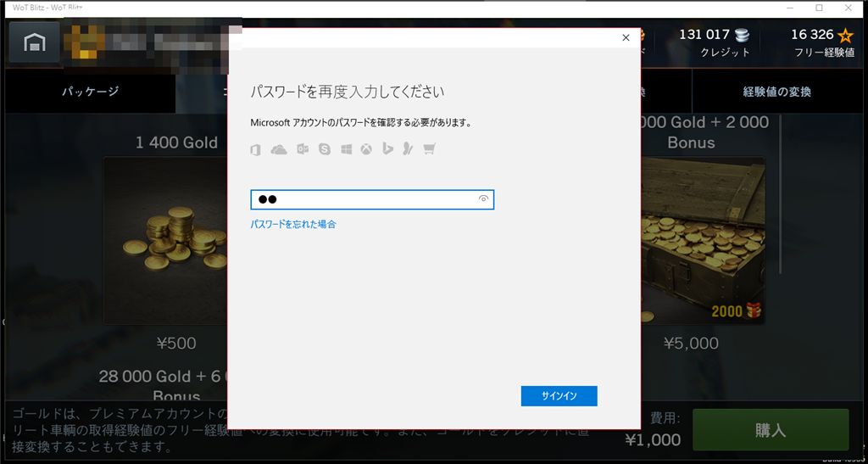The height and width of the screenshot is (464, 868).
Task: Open the パスワードを忘れた場合 link
Action: tap(292, 224)
